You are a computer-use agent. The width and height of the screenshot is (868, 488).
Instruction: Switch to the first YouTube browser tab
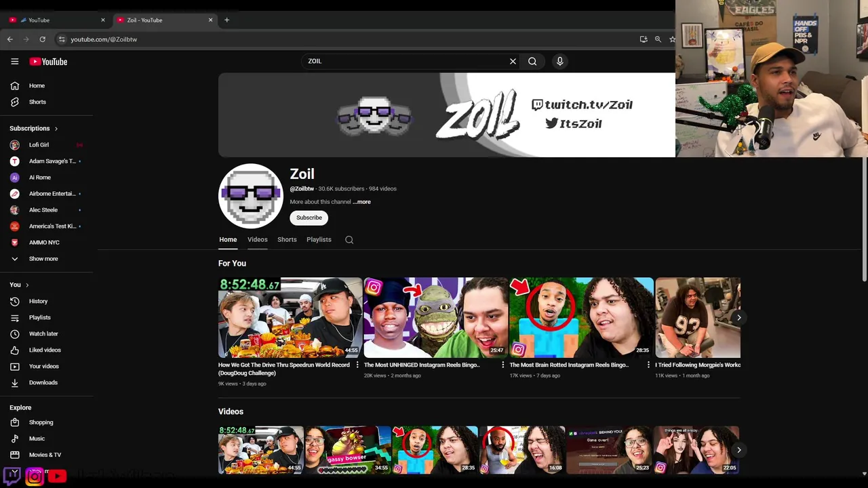pos(56,20)
